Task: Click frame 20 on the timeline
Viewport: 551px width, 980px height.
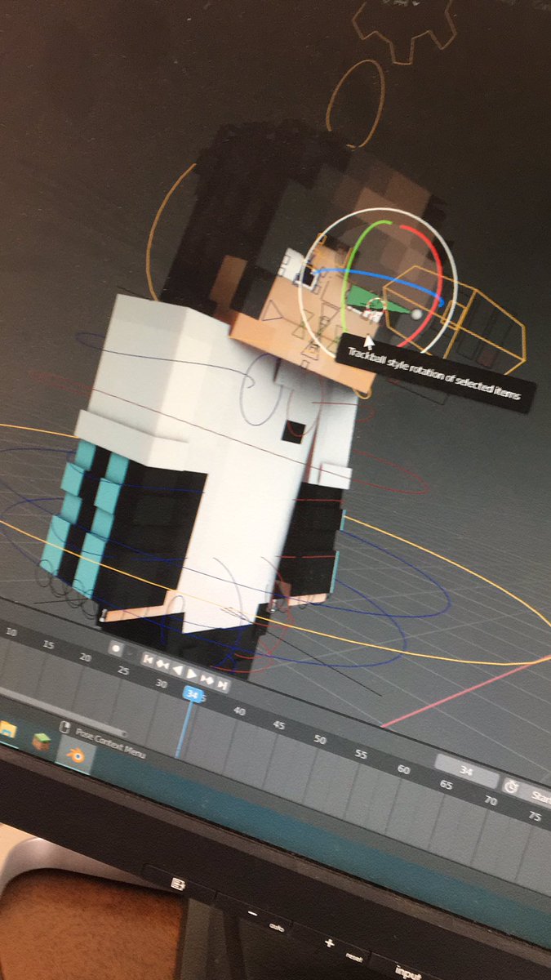Action: tap(86, 657)
